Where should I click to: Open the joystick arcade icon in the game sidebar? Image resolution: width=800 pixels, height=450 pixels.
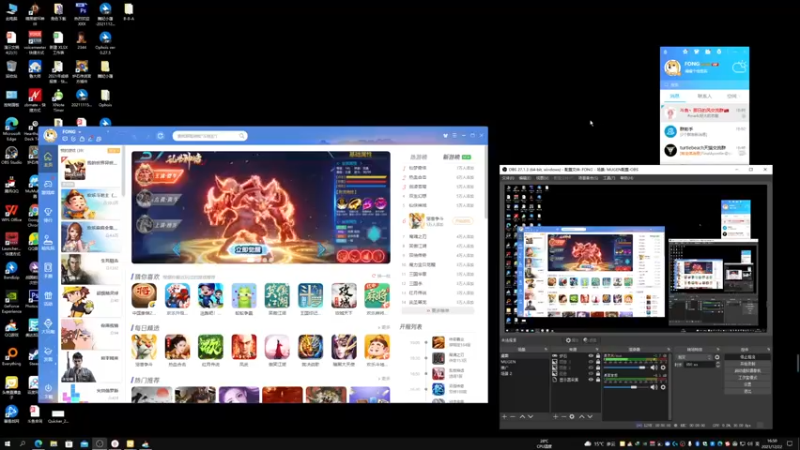point(47,242)
